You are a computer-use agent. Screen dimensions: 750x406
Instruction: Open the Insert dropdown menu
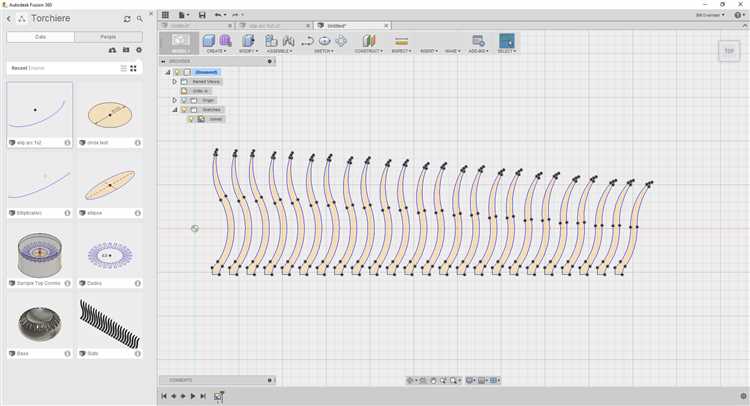[x=429, y=51]
